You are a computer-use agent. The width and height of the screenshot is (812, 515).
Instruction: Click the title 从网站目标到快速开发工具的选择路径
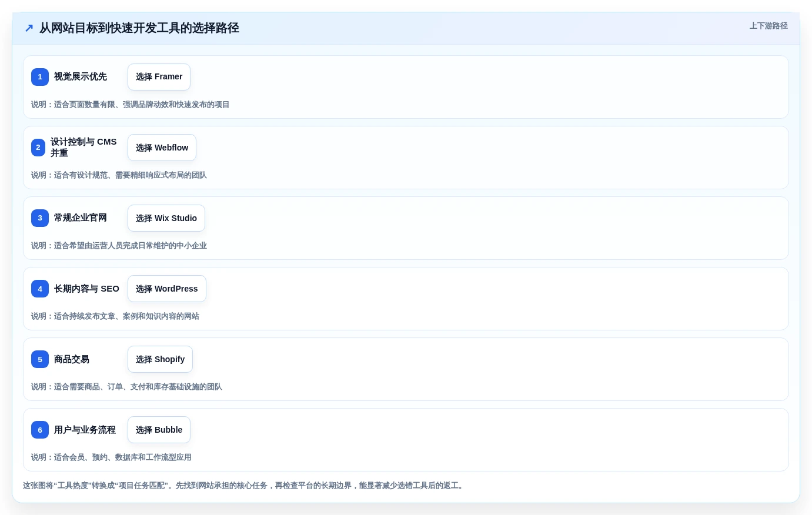pyautogui.click(x=139, y=28)
